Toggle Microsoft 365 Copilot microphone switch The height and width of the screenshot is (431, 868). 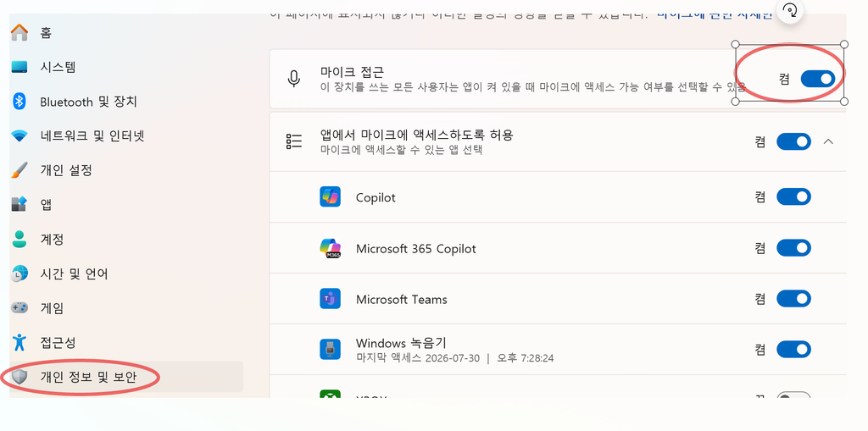[x=793, y=248]
